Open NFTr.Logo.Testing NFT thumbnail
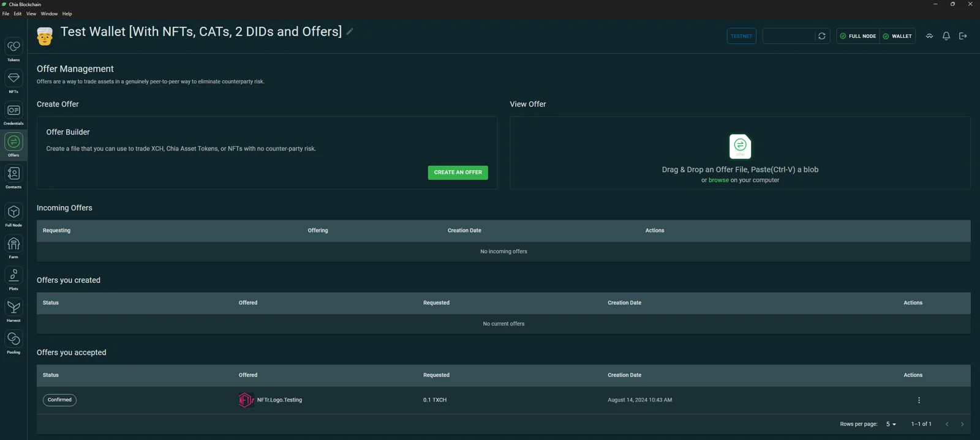 (x=246, y=400)
